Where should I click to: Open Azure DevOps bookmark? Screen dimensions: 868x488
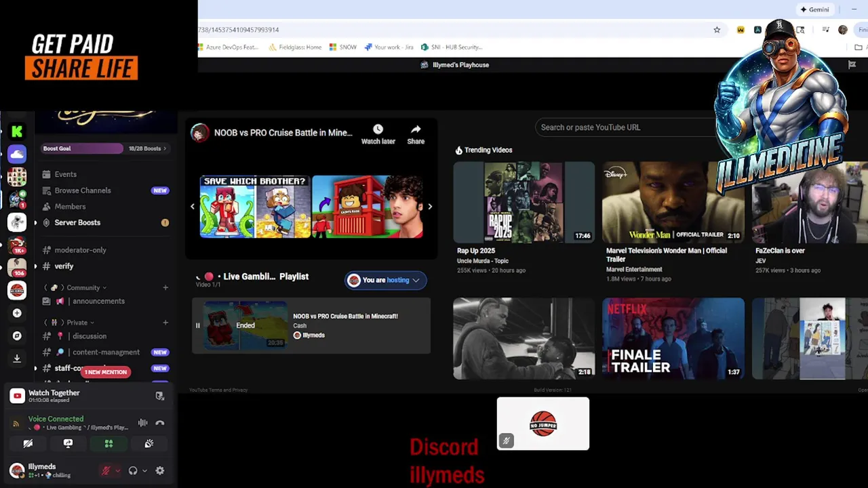(229, 47)
